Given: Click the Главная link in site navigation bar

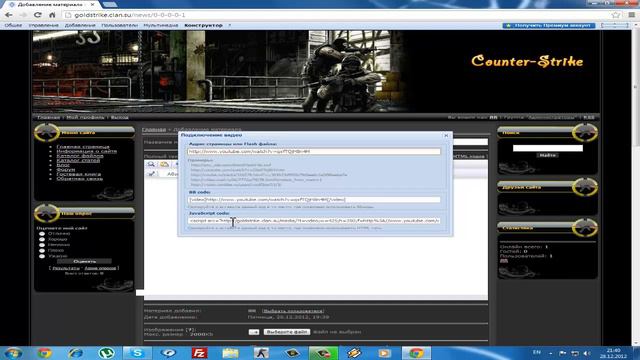Looking at the screenshot, I should (x=48, y=118).
